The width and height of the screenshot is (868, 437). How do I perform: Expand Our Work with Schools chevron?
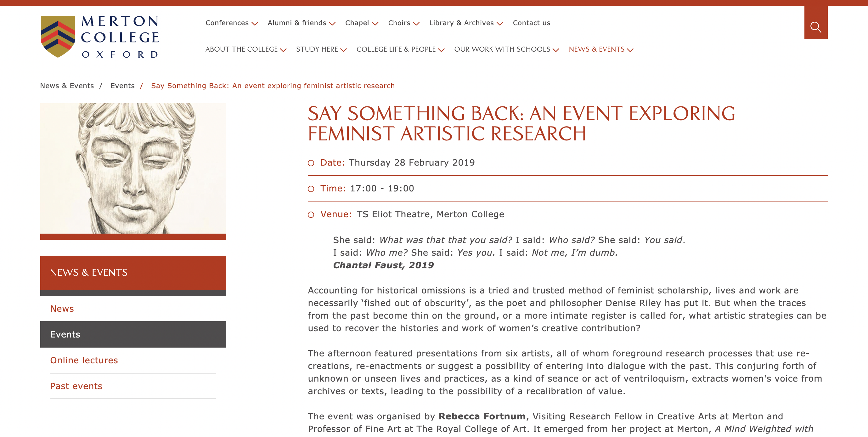556,50
